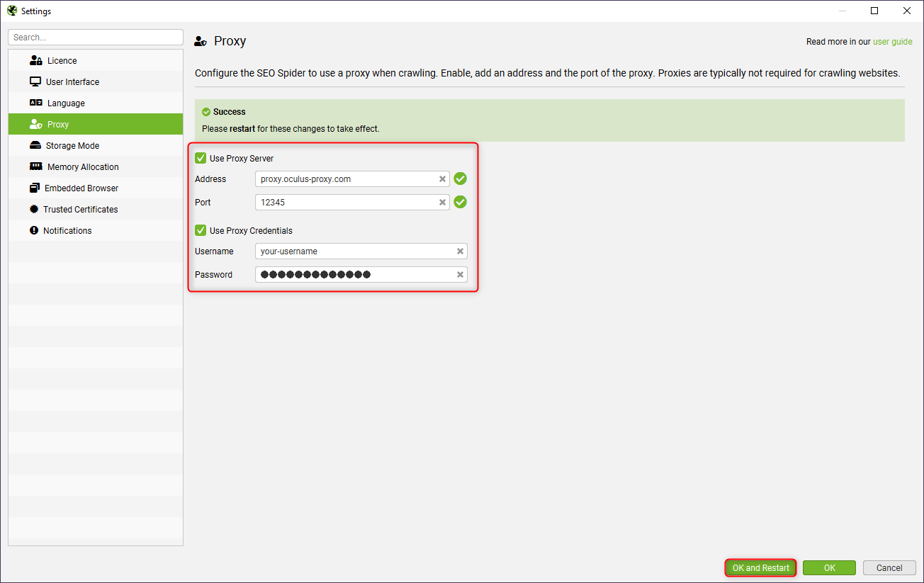This screenshot has width=924, height=583.
Task: Uncheck Use Proxy Credentials checkbox
Action: (x=201, y=230)
